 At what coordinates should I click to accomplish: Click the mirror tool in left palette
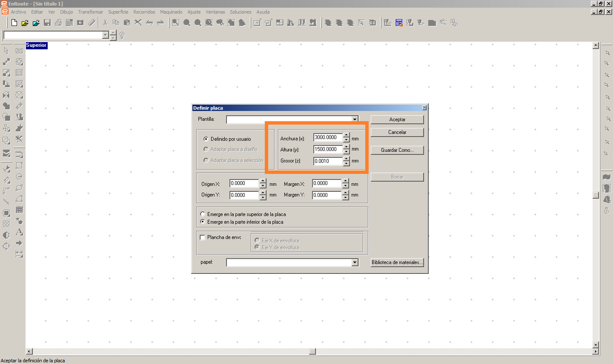[6, 95]
